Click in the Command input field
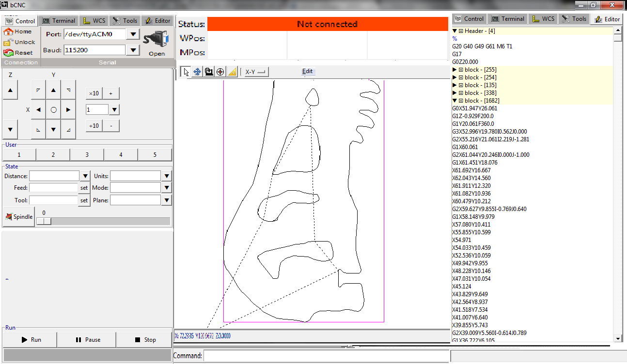The height and width of the screenshot is (364, 627). (327, 356)
